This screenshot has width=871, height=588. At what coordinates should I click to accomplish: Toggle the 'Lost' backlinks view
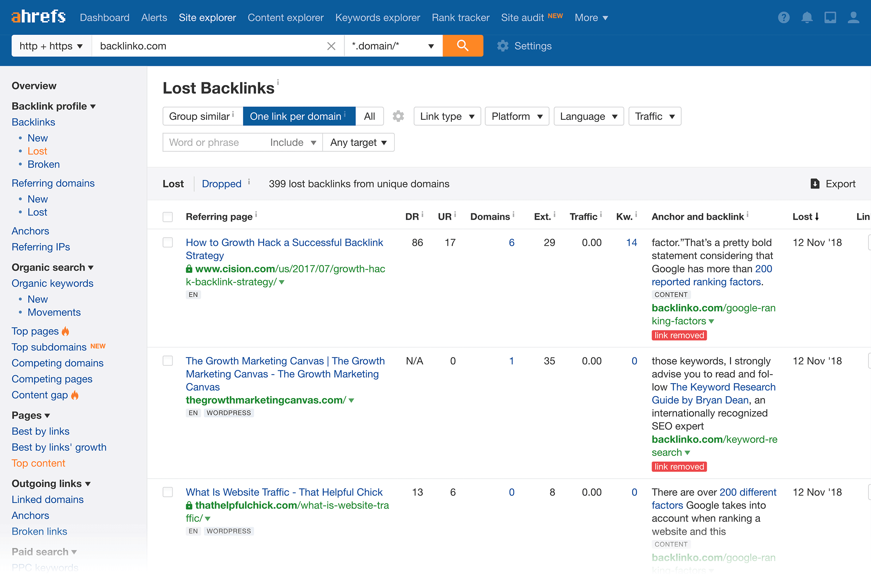click(x=172, y=184)
